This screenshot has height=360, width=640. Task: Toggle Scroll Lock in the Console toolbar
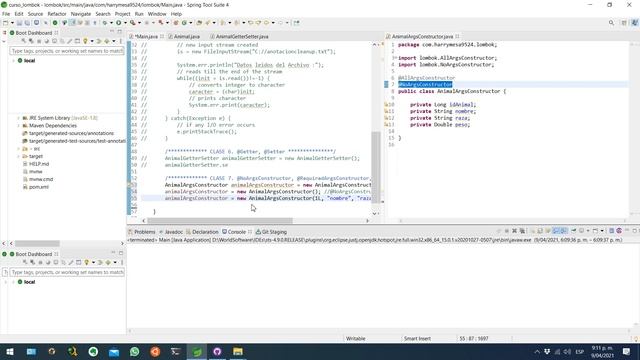pyautogui.click(x=540, y=231)
